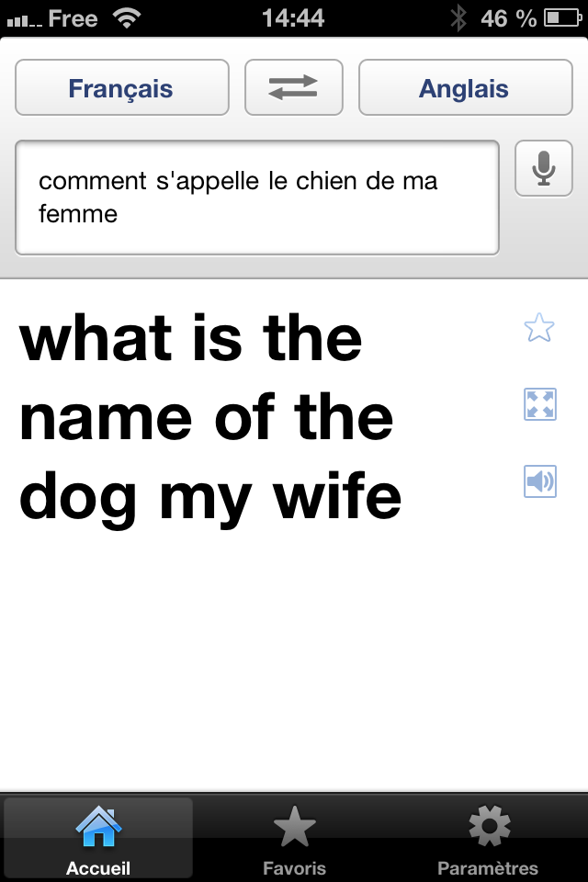Tap the translated English text
The height and width of the screenshot is (882, 588).
coord(210,417)
